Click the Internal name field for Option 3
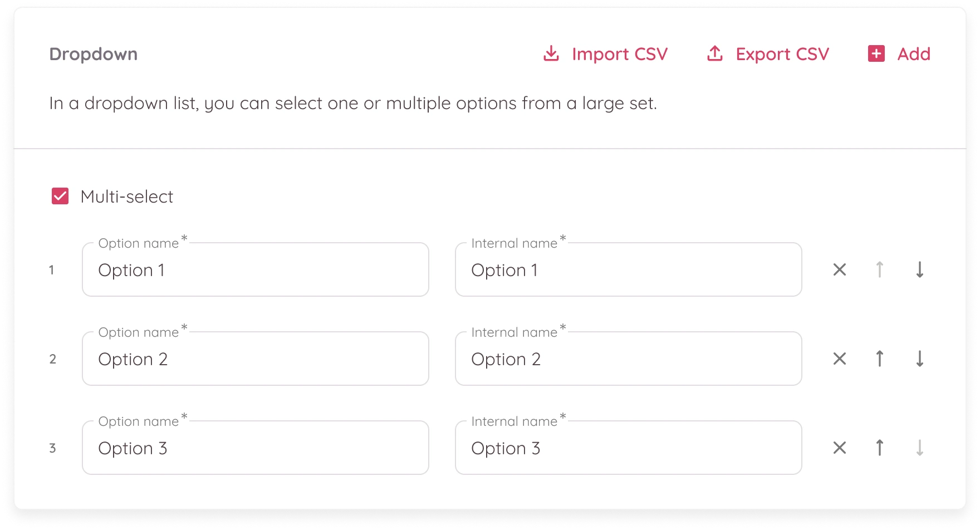This screenshot has width=980, height=530. (628, 448)
